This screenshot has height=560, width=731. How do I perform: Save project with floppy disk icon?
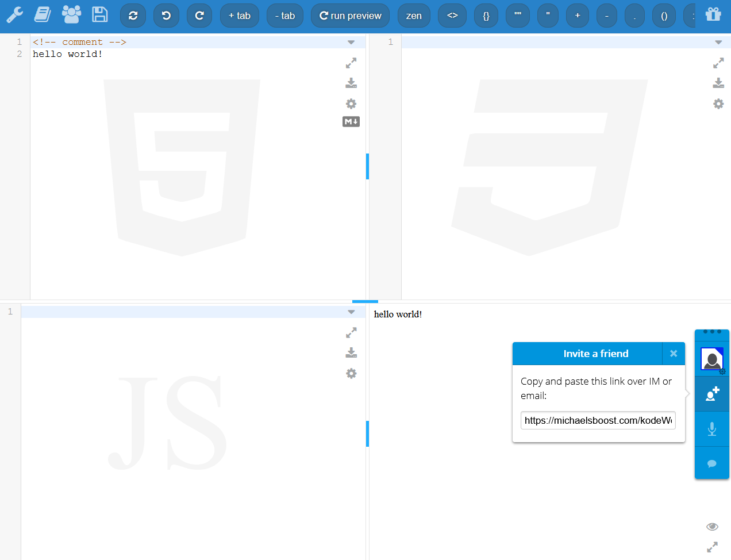pyautogui.click(x=100, y=14)
